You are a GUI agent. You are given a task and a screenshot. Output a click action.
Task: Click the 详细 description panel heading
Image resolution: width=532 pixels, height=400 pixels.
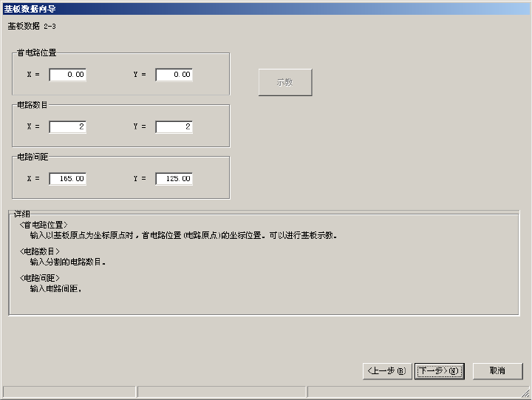[x=22, y=214]
